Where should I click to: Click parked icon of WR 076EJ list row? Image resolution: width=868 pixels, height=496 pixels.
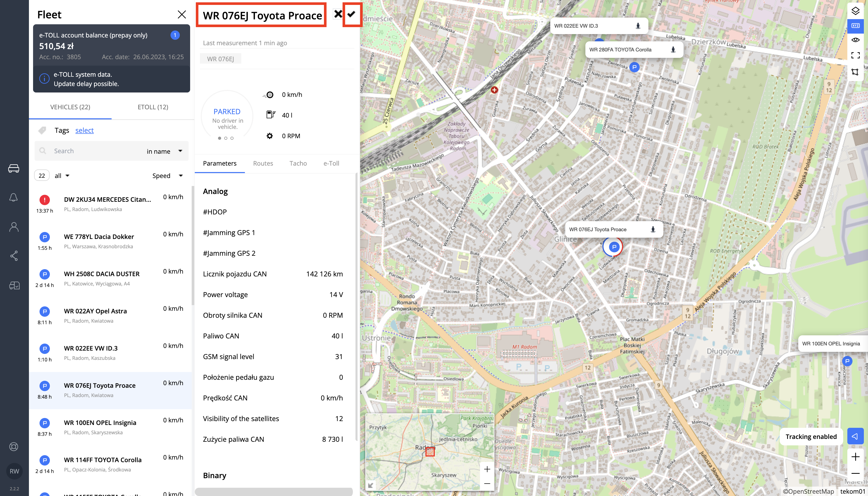45,386
